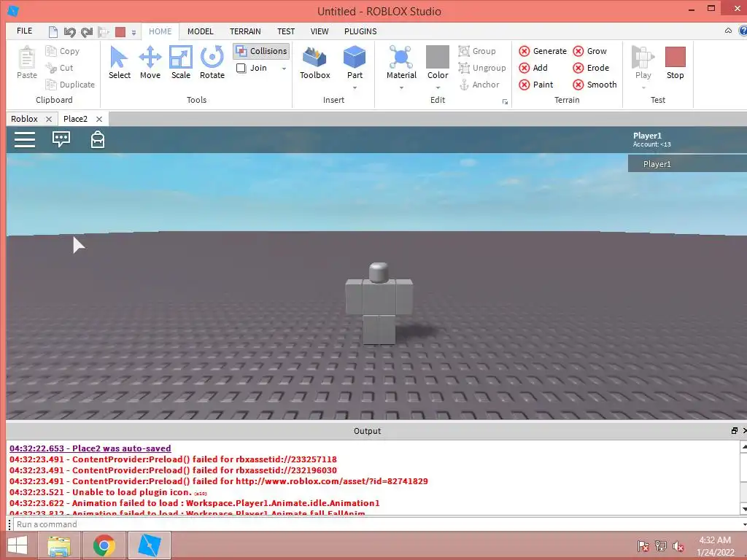The image size is (747, 560).
Task: Click the Copy button
Action: pyautogui.click(x=63, y=51)
